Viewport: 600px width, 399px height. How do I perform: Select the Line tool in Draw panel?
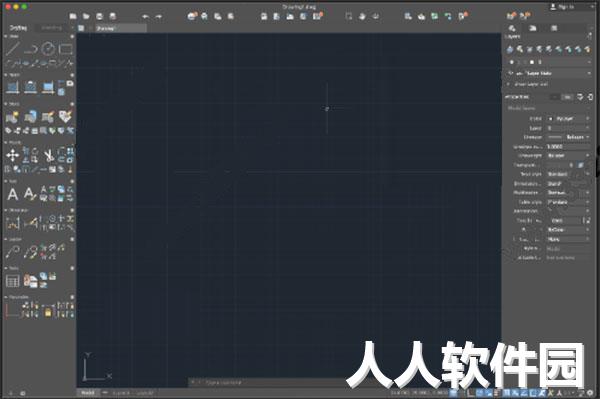click(x=12, y=49)
